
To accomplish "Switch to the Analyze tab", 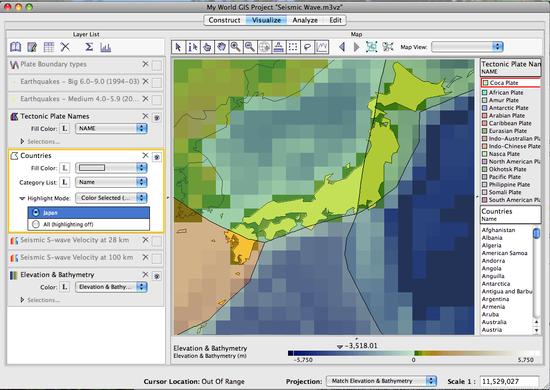I will click(x=305, y=20).
